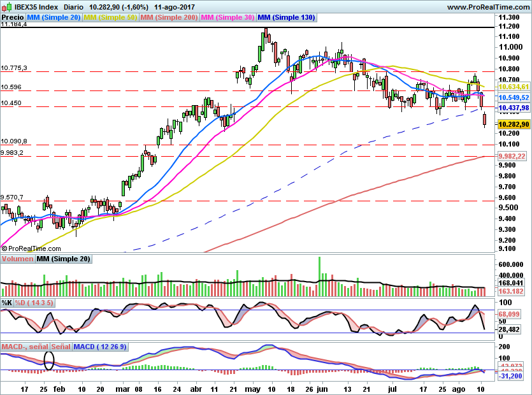This screenshot has width=532, height=395.
Task: Open the MACD (12 26 9) indicator settings
Action: coord(102,347)
